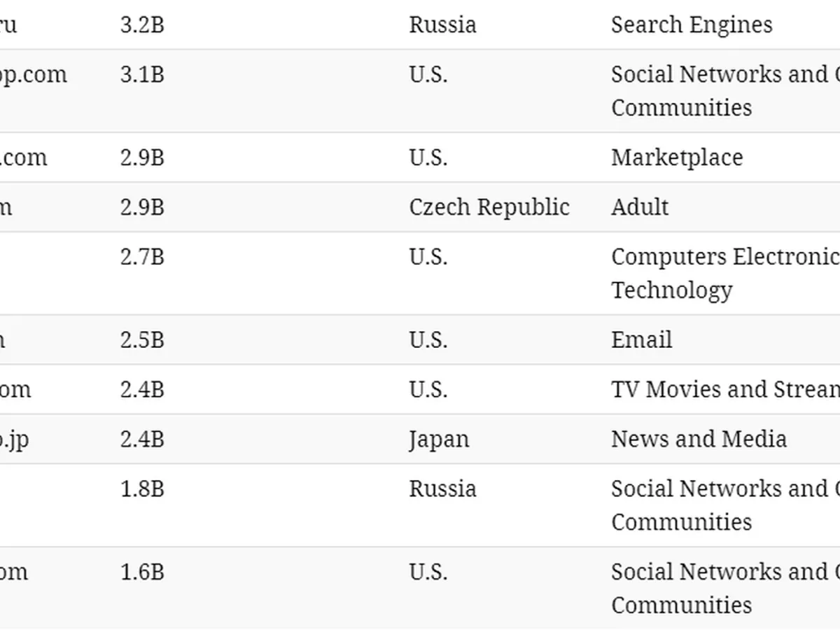Screen dimensions: 840x630
Task: Select the Adult category cell
Action: point(640,207)
